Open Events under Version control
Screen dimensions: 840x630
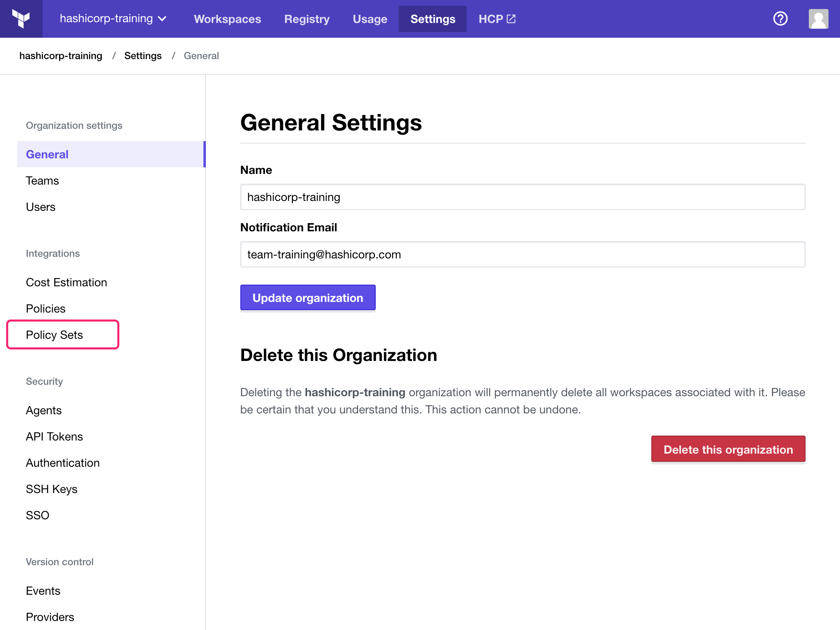coord(43,591)
